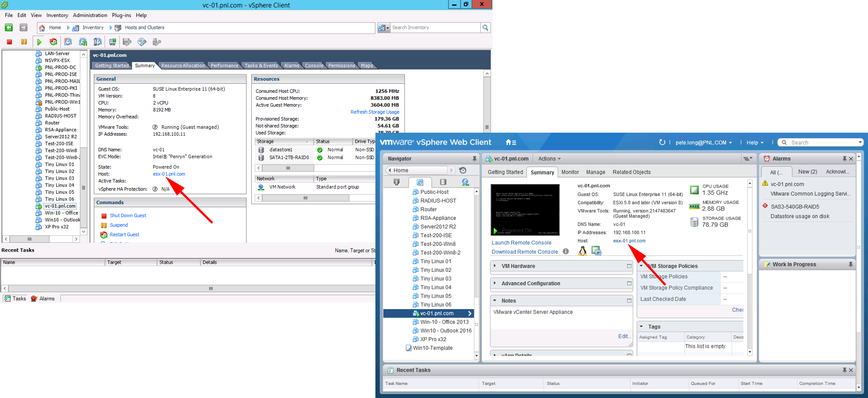Screen dimensions: 868x398
Task: Toggle the Work In Progress panel pin
Action: point(851,264)
